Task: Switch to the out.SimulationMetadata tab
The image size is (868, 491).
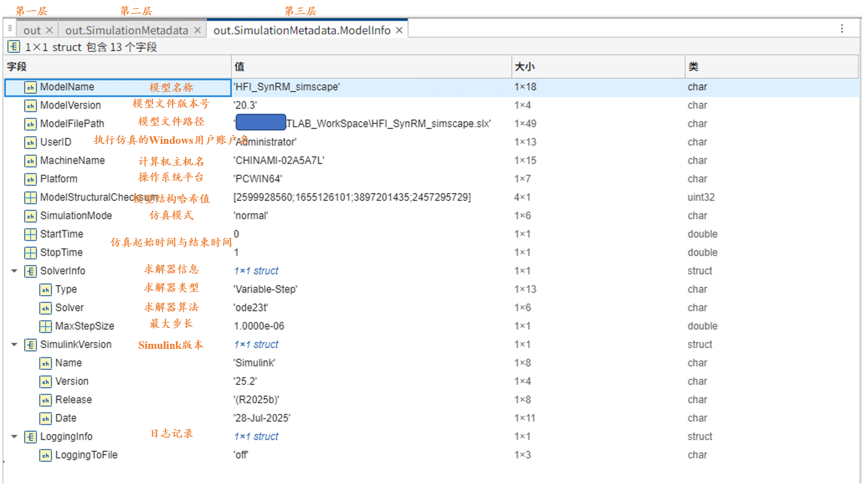Action: click(126, 31)
